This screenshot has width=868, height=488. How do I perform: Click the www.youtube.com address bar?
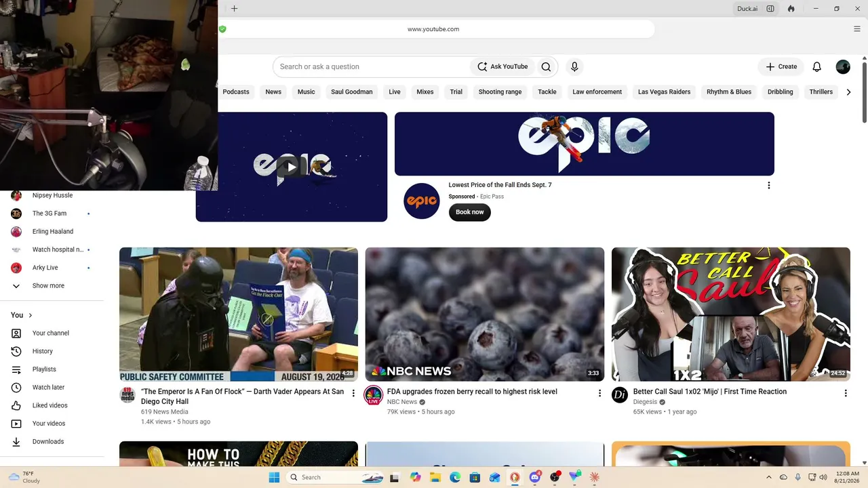(x=433, y=29)
